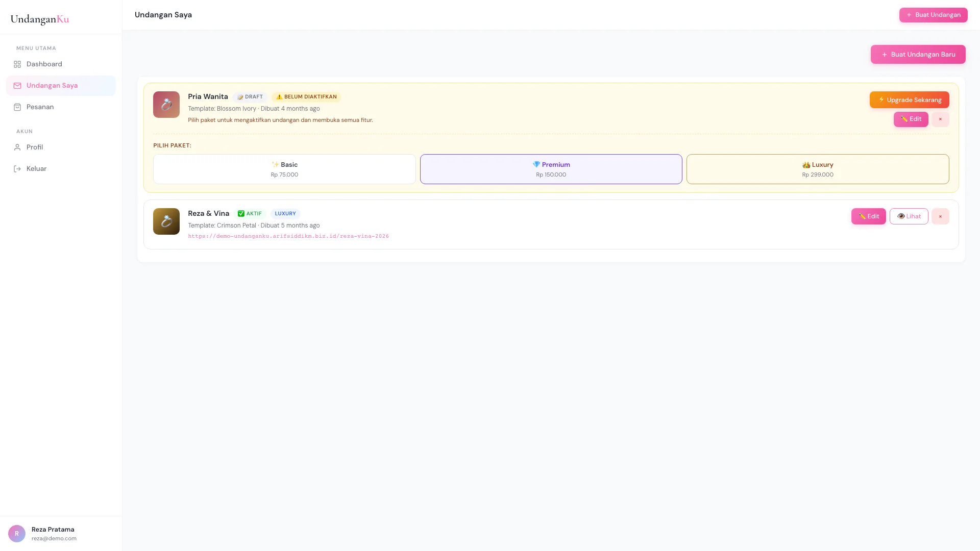The image size is (980, 551).
Task: Click the BELUM DIAKTIFKAN warning badge
Action: pos(306,97)
